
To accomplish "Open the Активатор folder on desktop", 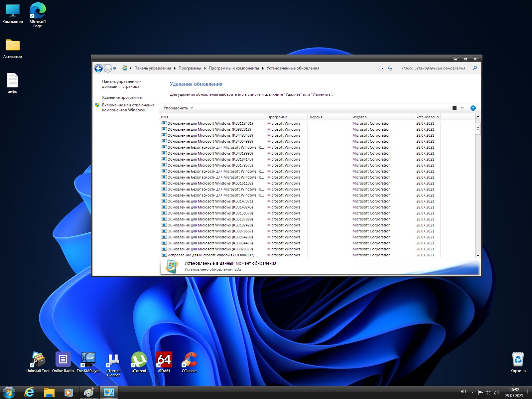I will pyautogui.click(x=13, y=49).
